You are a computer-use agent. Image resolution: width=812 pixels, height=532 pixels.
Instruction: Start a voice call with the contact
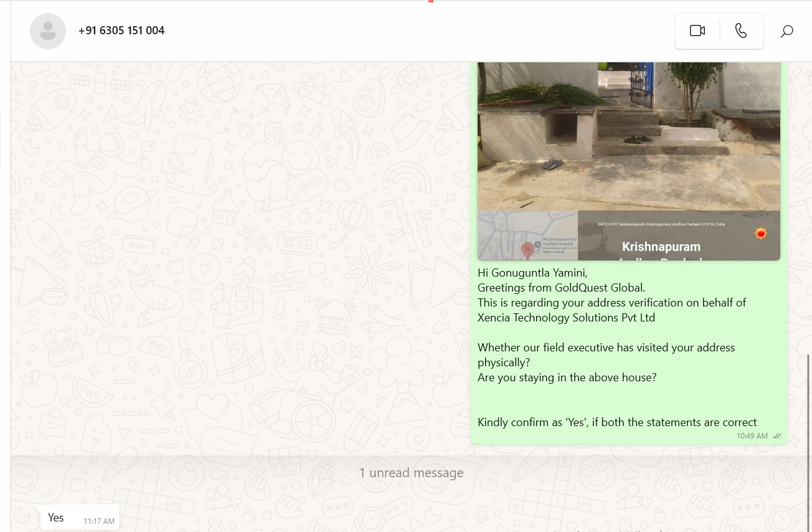[741, 31]
